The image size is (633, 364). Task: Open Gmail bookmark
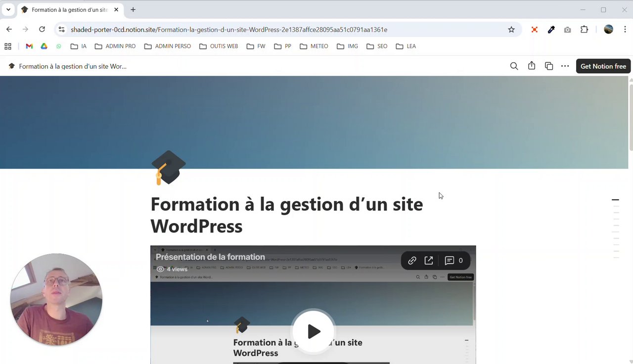(x=29, y=46)
